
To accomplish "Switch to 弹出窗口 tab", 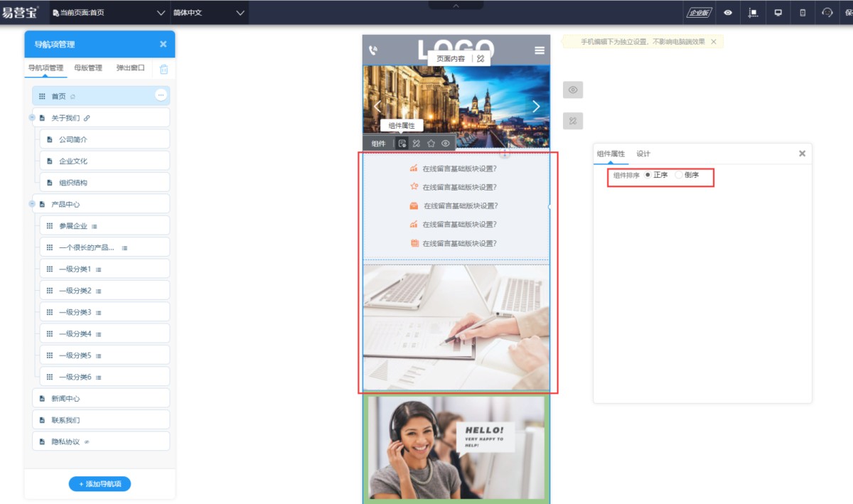I will [131, 68].
